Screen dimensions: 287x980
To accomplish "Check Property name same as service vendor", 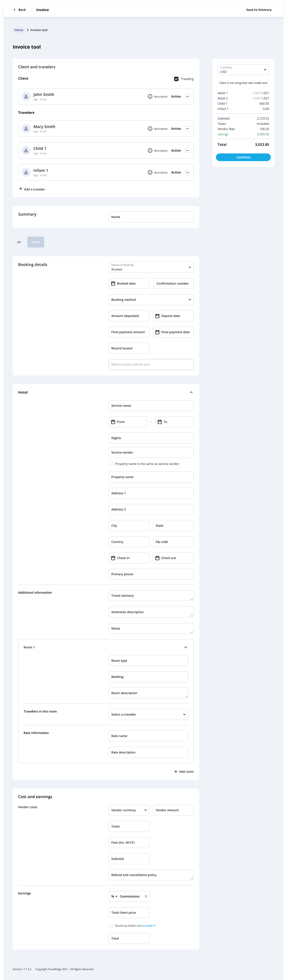I will (111, 464).
